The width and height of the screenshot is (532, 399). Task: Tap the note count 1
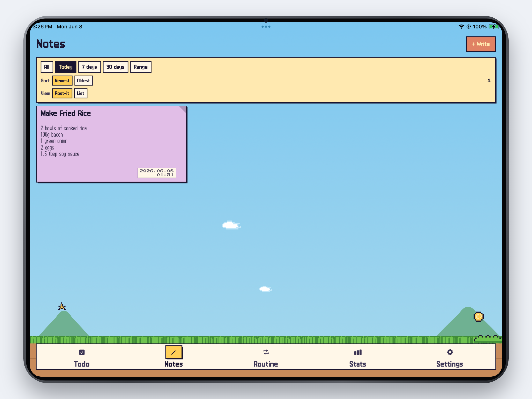click(x=489, y=80)
